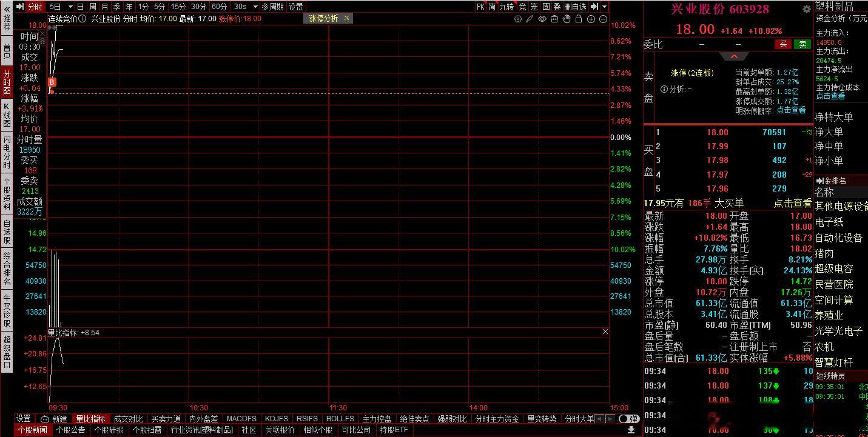Open stock panel settings gear next to 603928
Screen dimensions: 868x437
pyautogui.click(x=806, y=9)
